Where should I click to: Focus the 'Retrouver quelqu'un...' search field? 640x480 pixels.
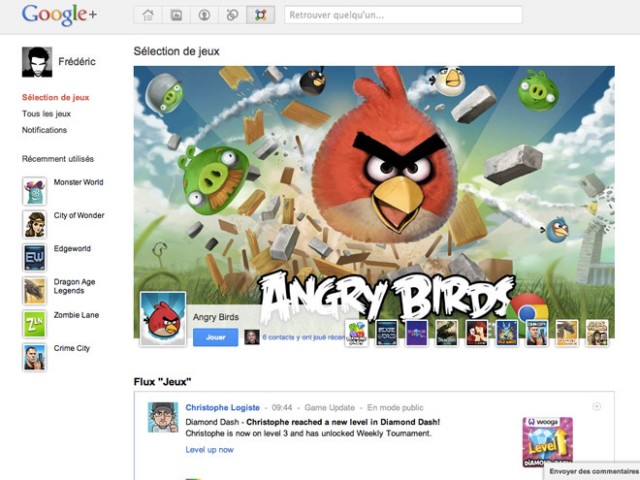pos(403,15)
